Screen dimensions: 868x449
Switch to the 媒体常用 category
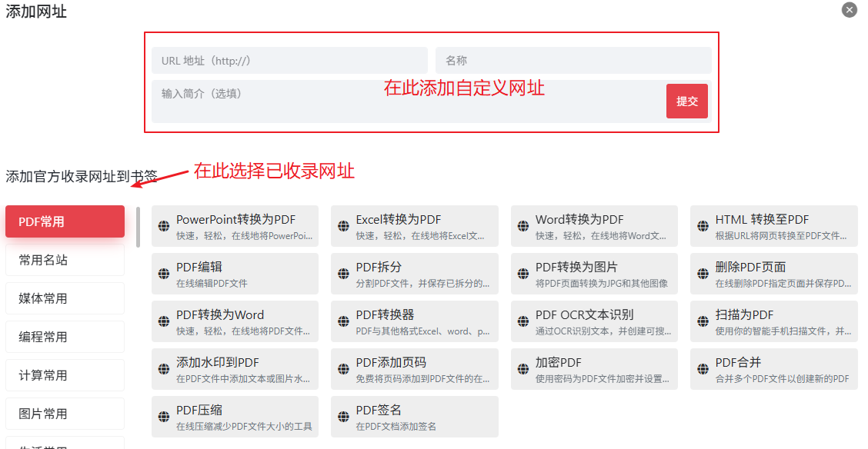[65, 298]
